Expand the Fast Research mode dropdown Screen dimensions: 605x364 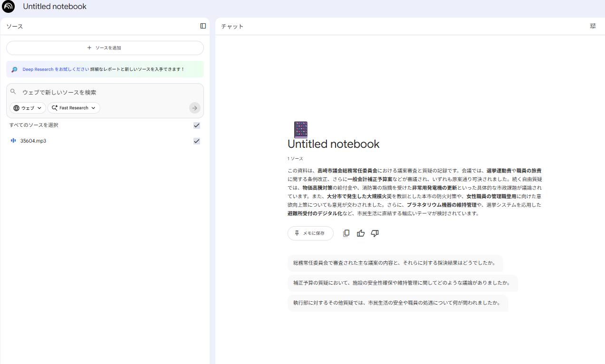click(74, 108)
